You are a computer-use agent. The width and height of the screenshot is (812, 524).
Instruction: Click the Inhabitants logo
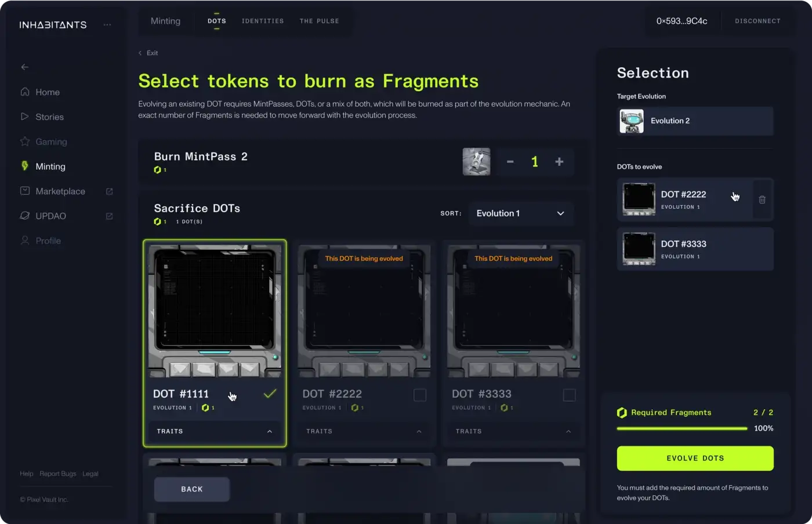tap(53, 25)
